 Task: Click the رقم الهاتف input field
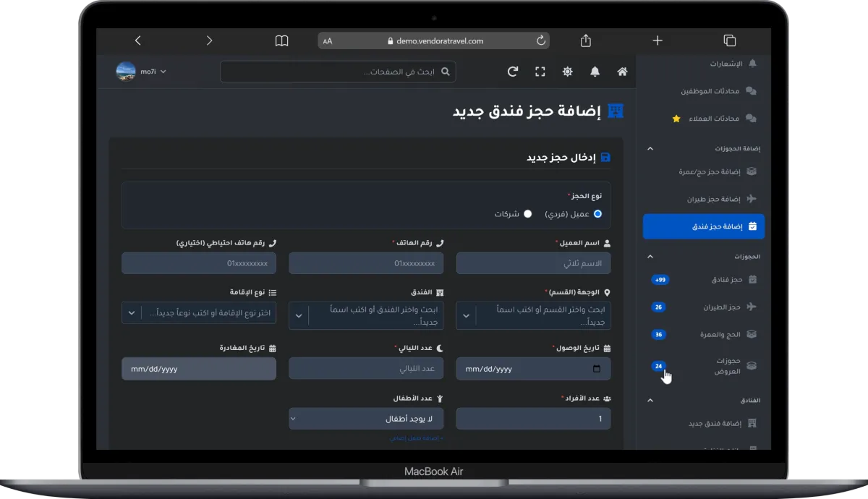coord(366,263)
